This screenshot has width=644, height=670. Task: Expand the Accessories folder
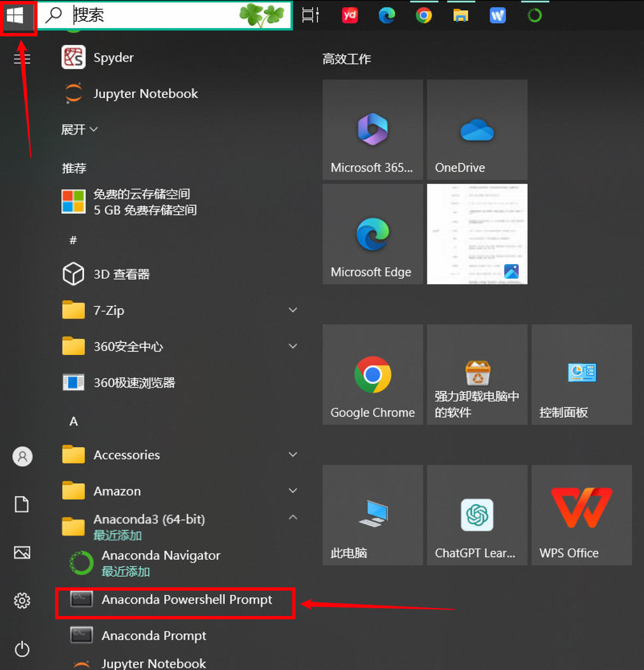(x=180, y=455)
